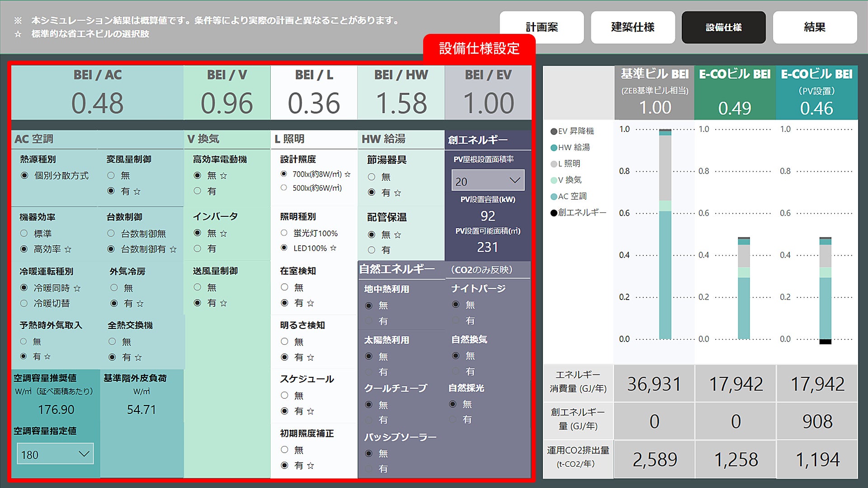
Task: Select 500lx option under 設計照度
Action: point(284,188)
